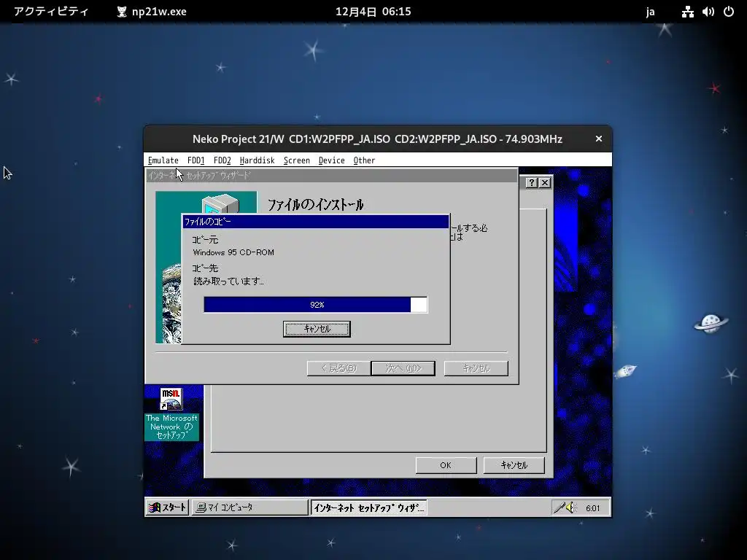Click the GNOME volume icon in top bar
Screen dimensions: 747x560
708,12
